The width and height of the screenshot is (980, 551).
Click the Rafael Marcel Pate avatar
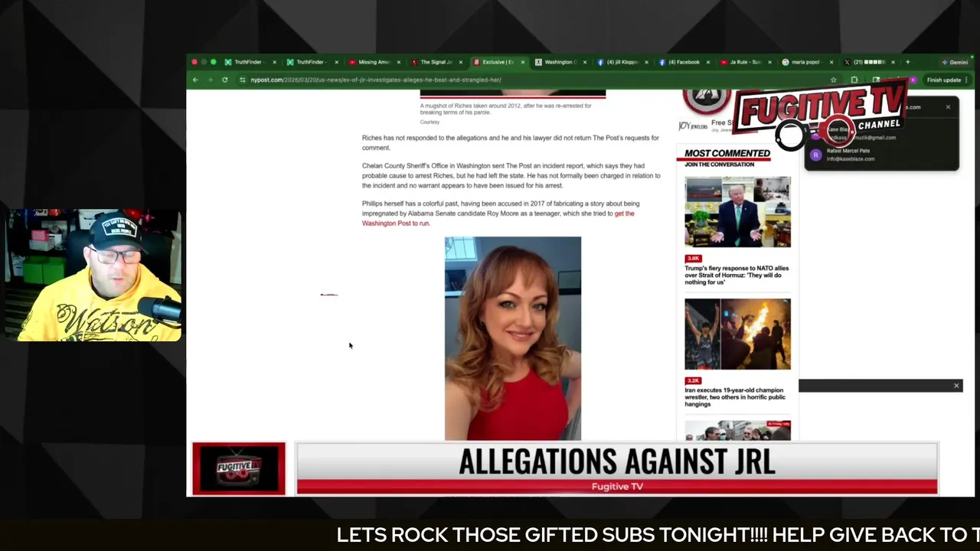tap(815, 155)
